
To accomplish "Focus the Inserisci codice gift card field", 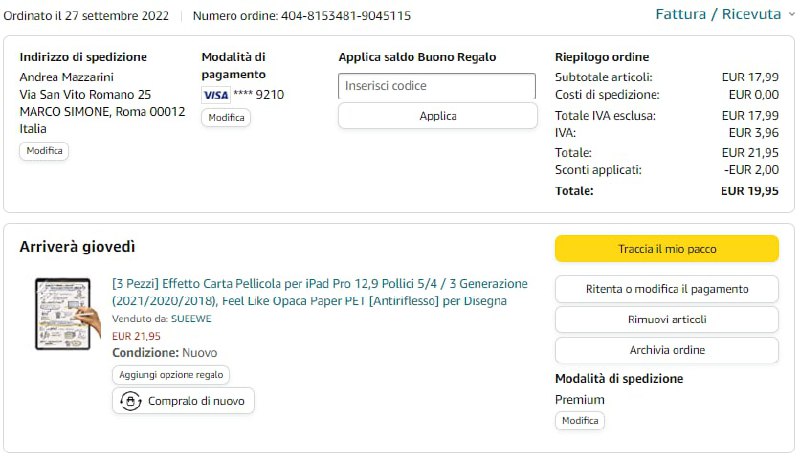I will [x=437, y=86].
